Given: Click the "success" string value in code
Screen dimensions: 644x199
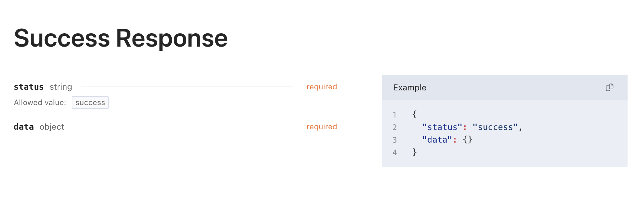Looking at the screenshot, I should (x=495, y=127).
